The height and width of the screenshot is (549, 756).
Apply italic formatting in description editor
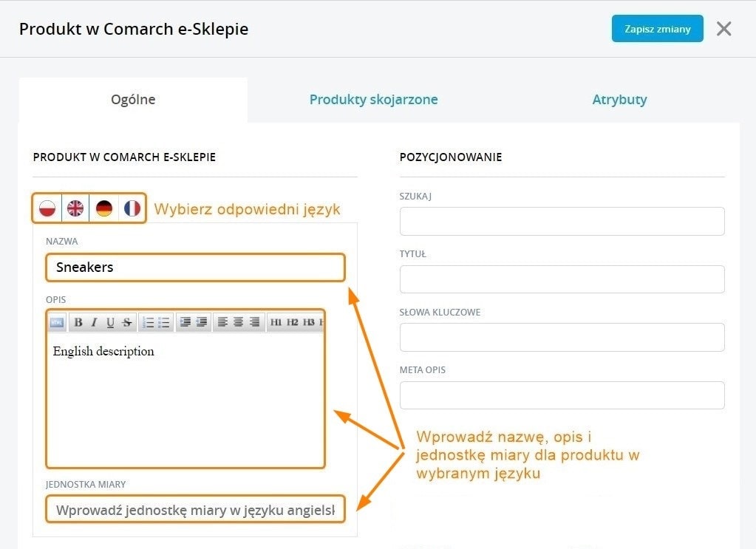click(94, 322)
